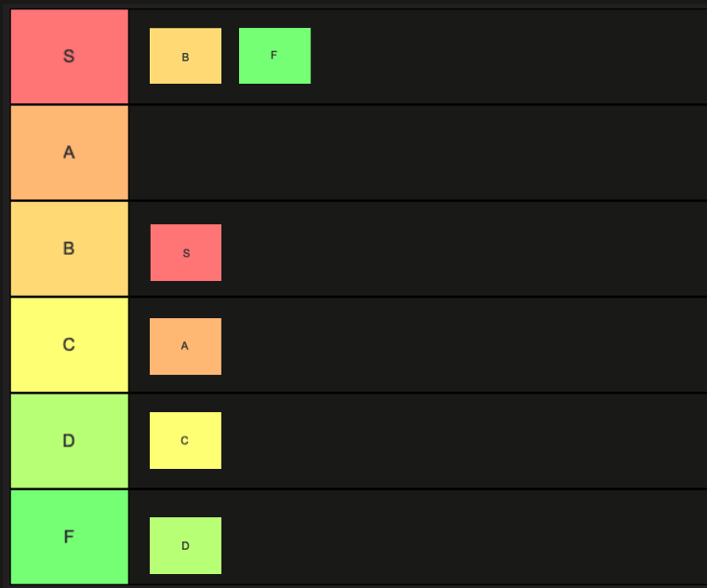Image resolution: width=707 pixels, height=588 pixels.
Task: Choose the orange A tile in C row
Action: click(x=185, y=346)
